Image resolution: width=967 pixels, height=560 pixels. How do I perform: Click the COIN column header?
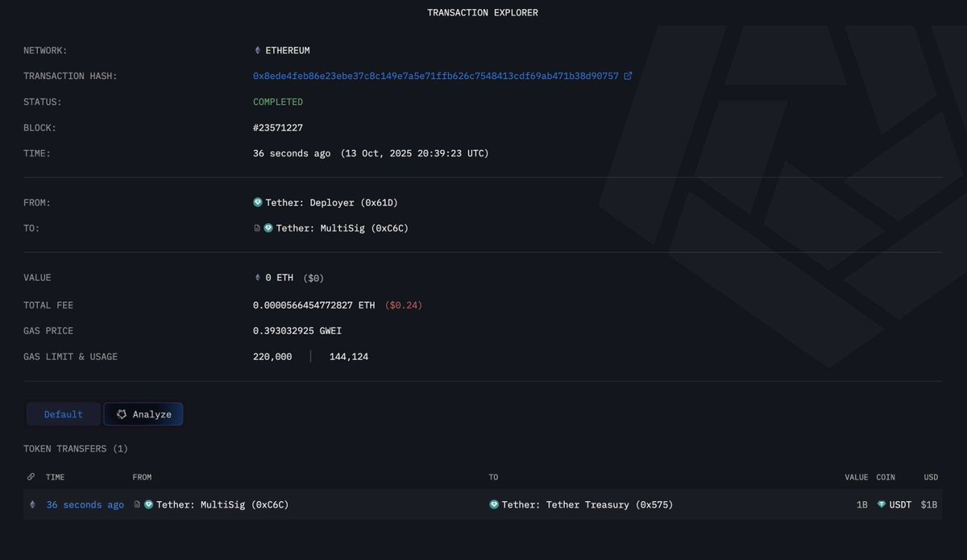pos(886,477)
